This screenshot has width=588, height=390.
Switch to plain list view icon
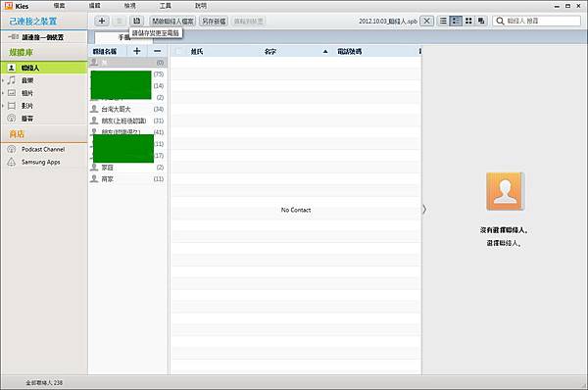(443, 21)
